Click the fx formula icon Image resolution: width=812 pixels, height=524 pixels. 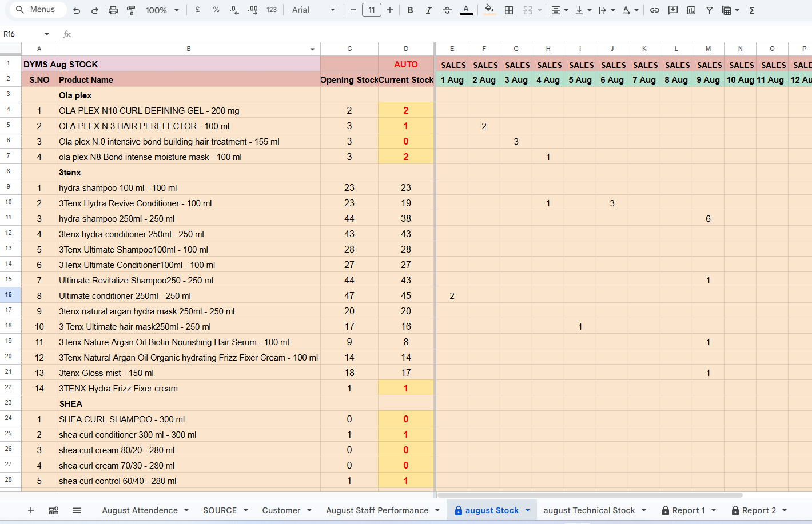(x=67, y=34)
